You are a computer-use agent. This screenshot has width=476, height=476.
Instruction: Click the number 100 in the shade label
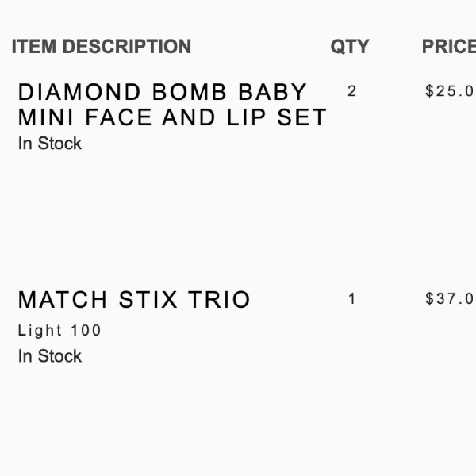(x=86, y=330)
